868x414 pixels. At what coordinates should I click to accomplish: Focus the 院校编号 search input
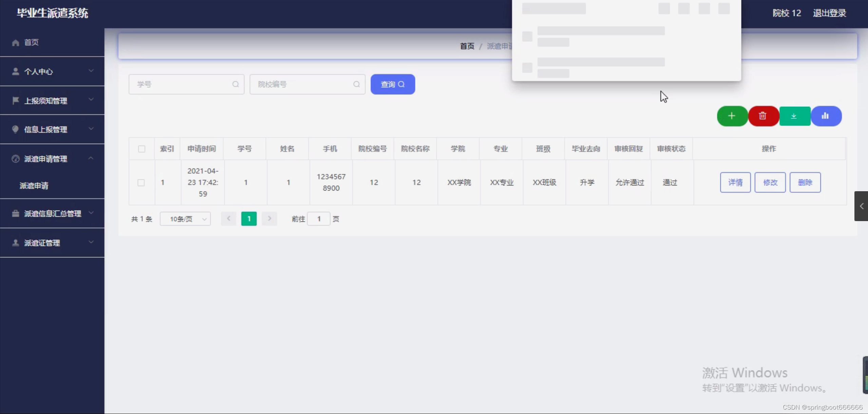tap(307, 84)
